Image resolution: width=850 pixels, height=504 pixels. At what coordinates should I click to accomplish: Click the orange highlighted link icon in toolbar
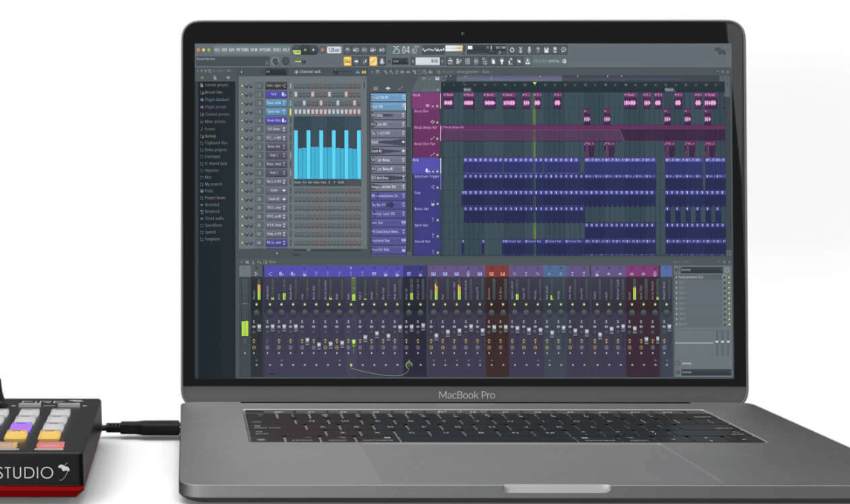373,61
